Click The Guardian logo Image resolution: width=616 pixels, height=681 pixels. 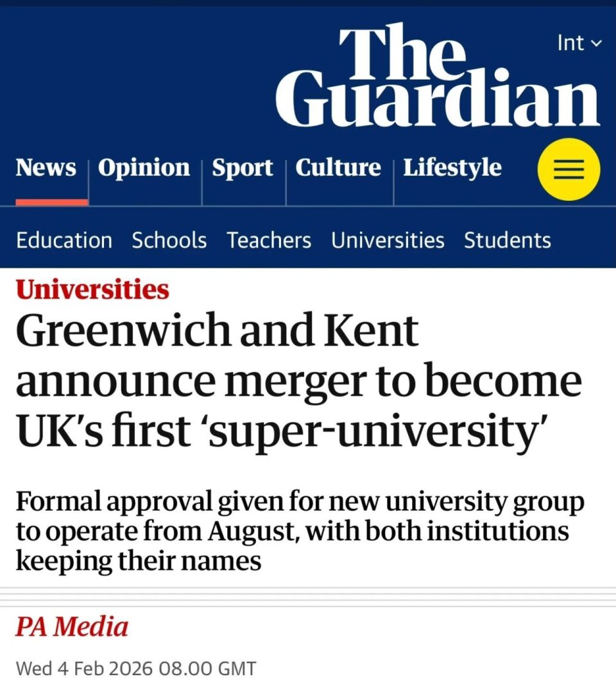pos(438,77)
